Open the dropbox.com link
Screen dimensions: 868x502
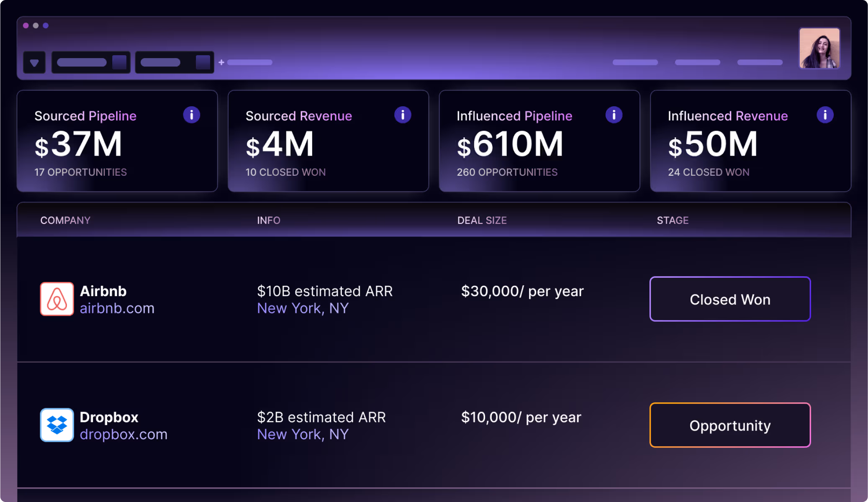point(123,434)
